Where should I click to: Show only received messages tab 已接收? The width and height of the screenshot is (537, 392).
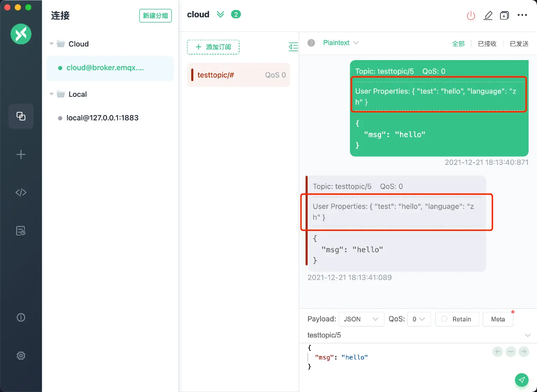(487, 44)
